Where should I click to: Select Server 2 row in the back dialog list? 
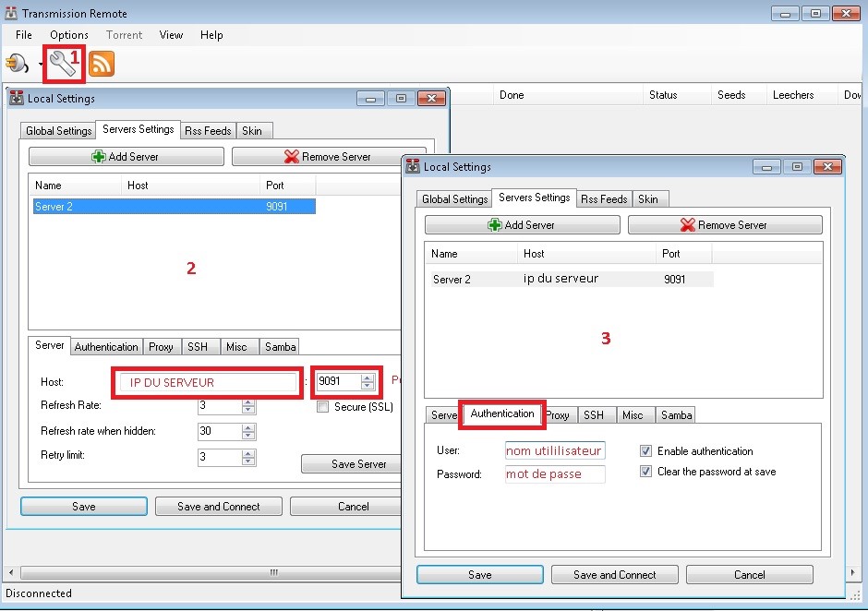pyautogui.click(x=173, y=207)
